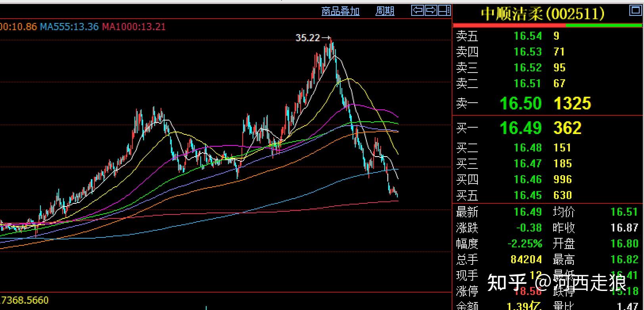Click buy-one price 16.49 in order book

[521, 128]
